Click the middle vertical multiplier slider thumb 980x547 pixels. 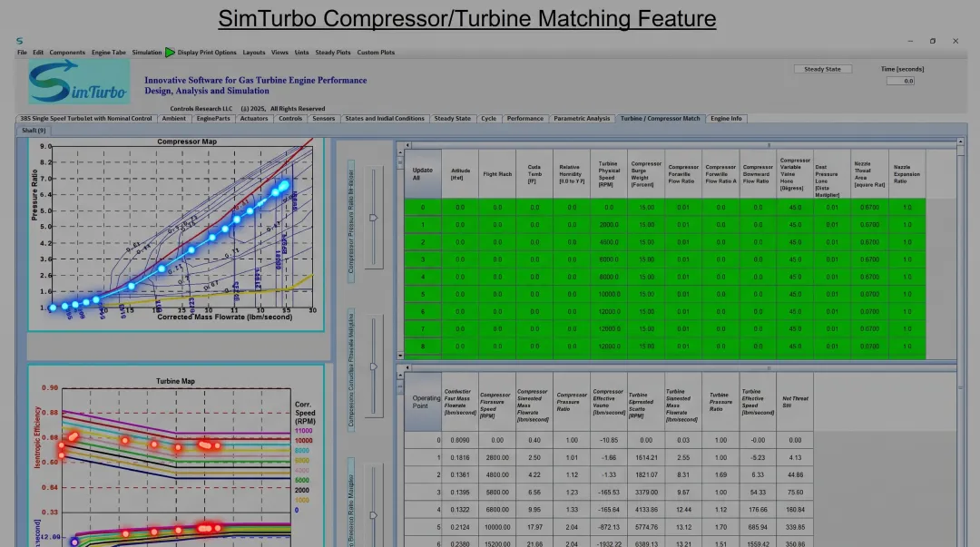click(373, 366)
